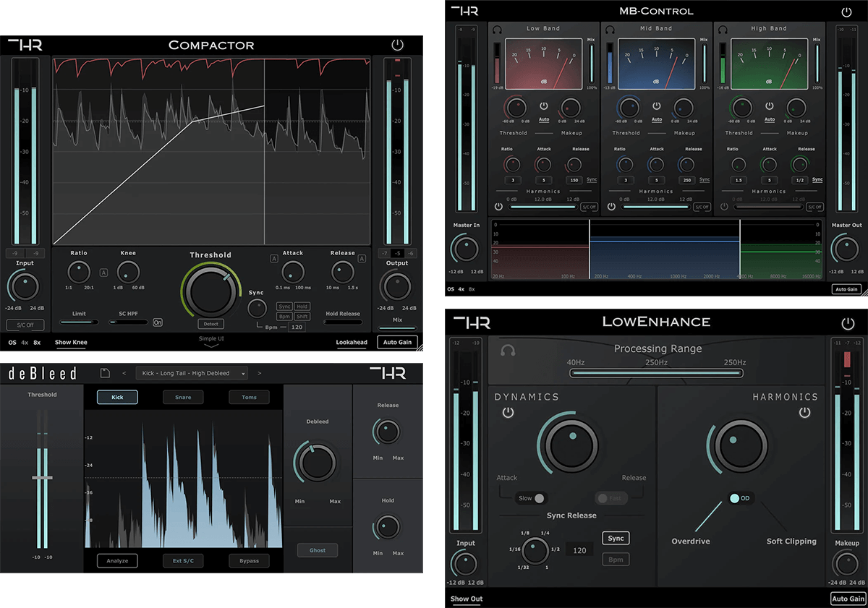Click the deBleed Ghost button
Viewport: 868px width, 608px height.
click(318, 550)
